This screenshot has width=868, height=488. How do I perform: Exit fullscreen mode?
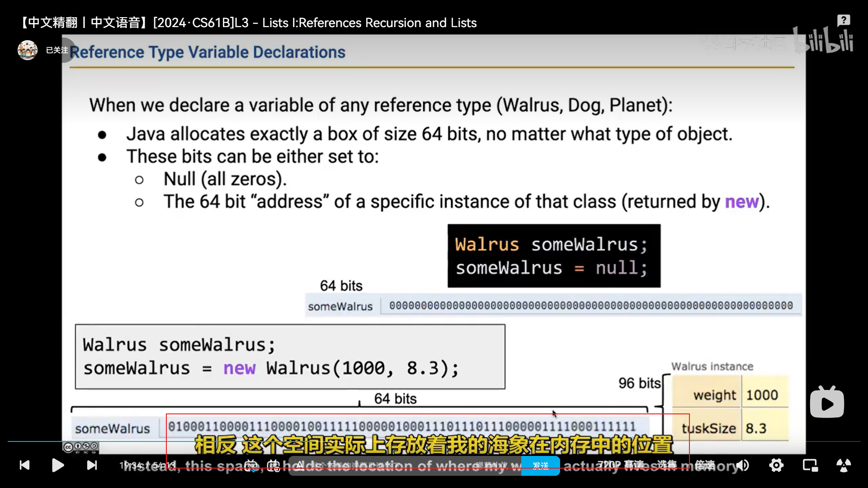844,465
